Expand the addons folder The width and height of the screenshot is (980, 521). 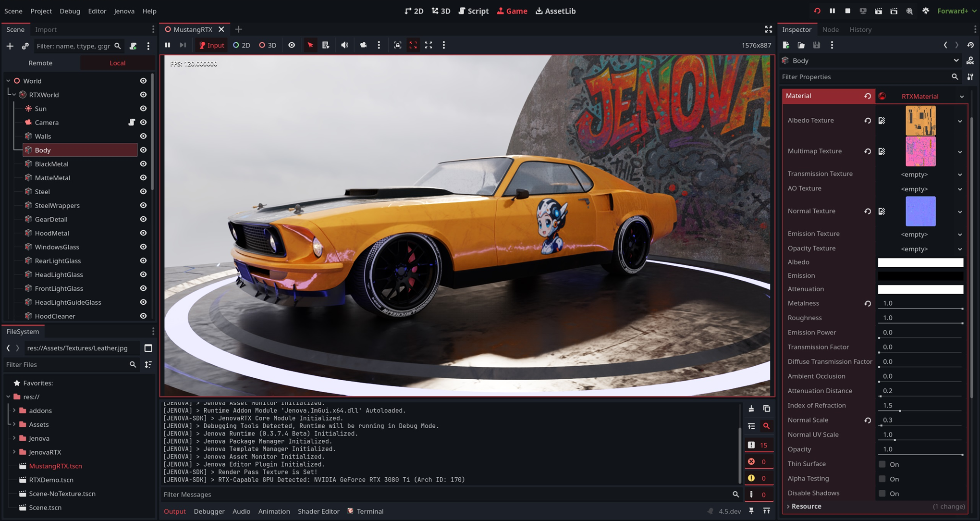click(x=14, y=410)
